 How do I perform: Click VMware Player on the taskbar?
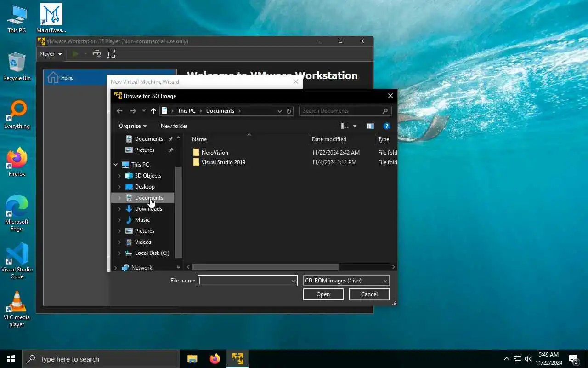[237, 359]
